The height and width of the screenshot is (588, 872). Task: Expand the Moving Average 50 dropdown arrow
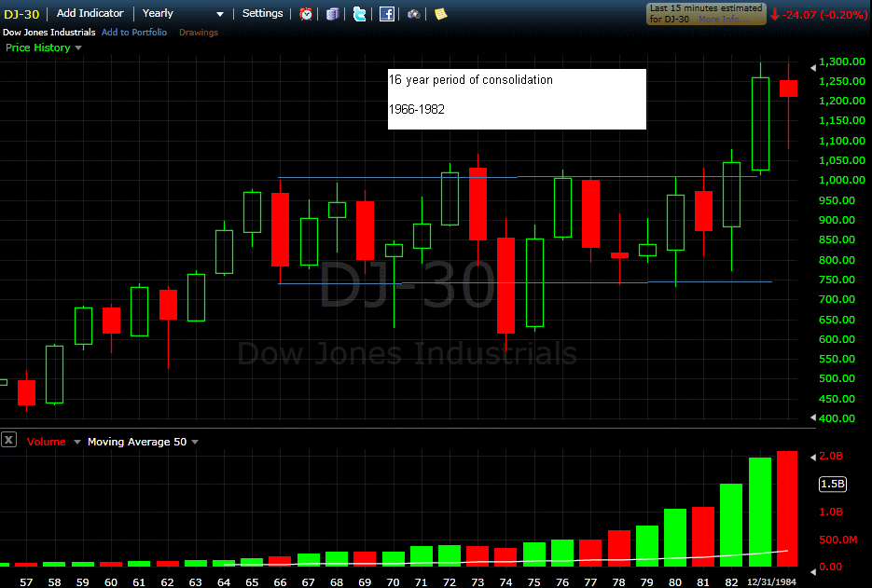click(x=195, y=442)
